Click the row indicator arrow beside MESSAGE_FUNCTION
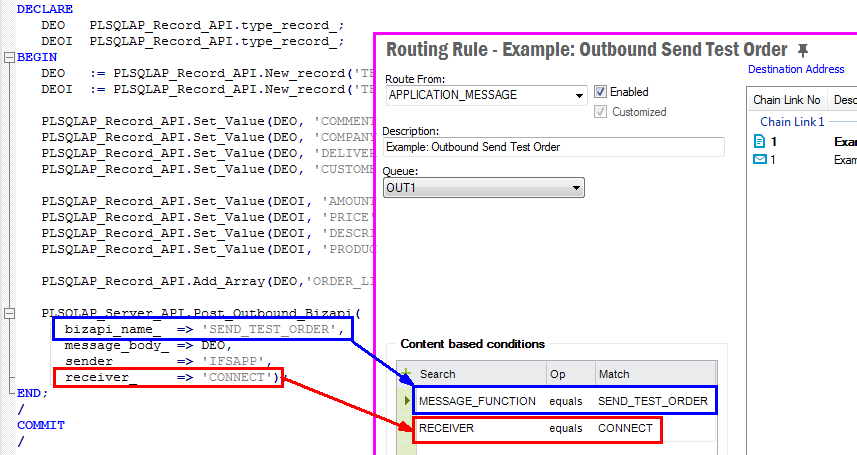857x455 pixels. (406, 401)
